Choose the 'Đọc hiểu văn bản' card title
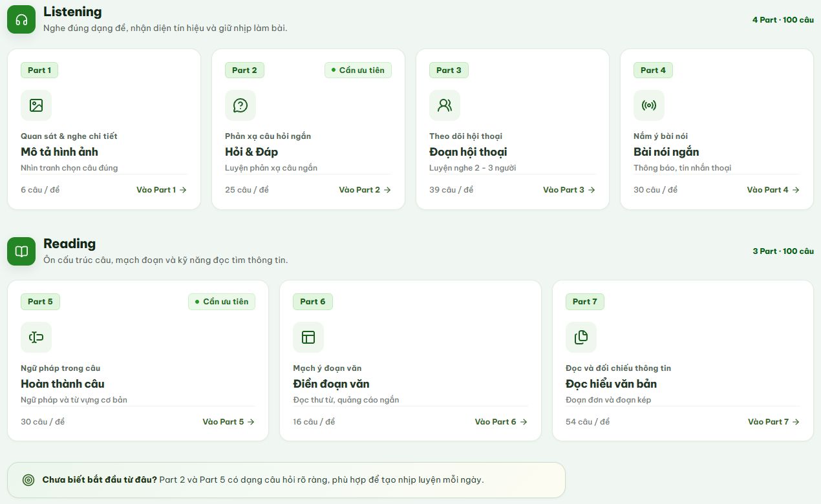 coord(611,384)
